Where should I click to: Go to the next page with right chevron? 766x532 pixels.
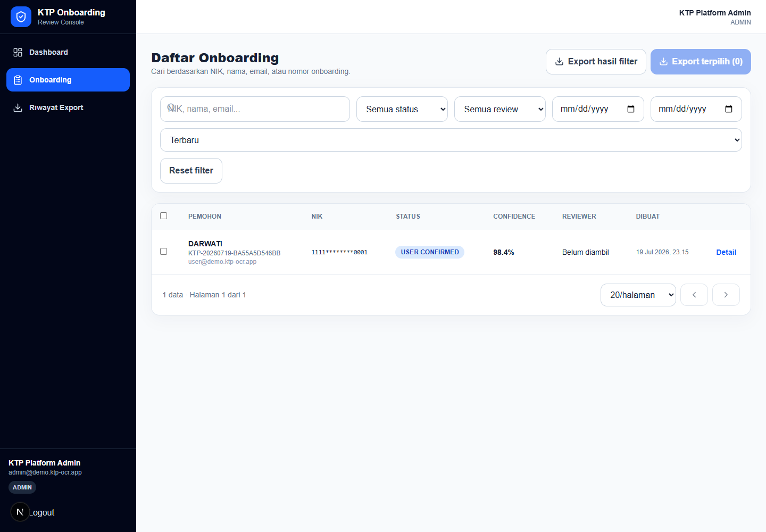coord(726,295)
